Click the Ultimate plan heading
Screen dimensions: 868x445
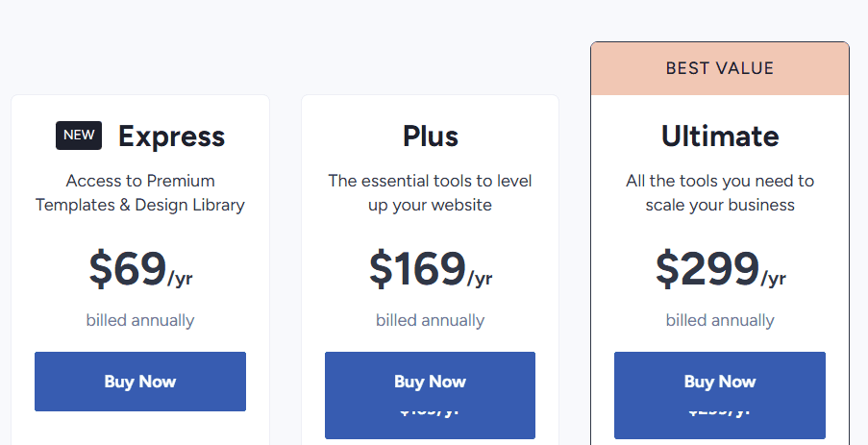tap(720, 136)
